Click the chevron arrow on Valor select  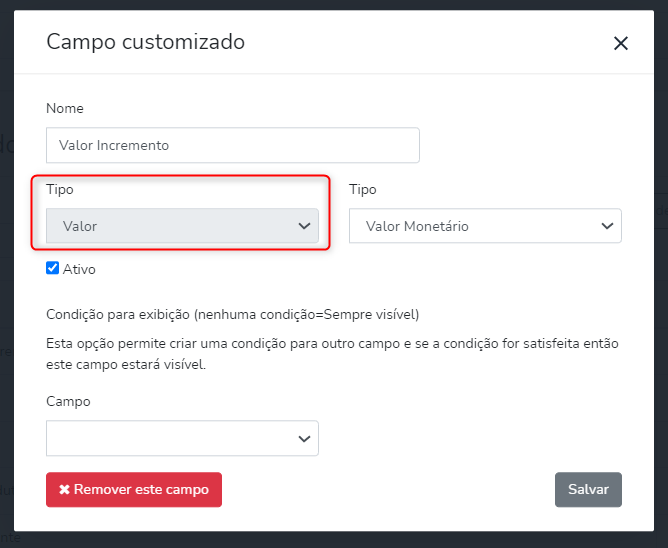coord(305,226)
